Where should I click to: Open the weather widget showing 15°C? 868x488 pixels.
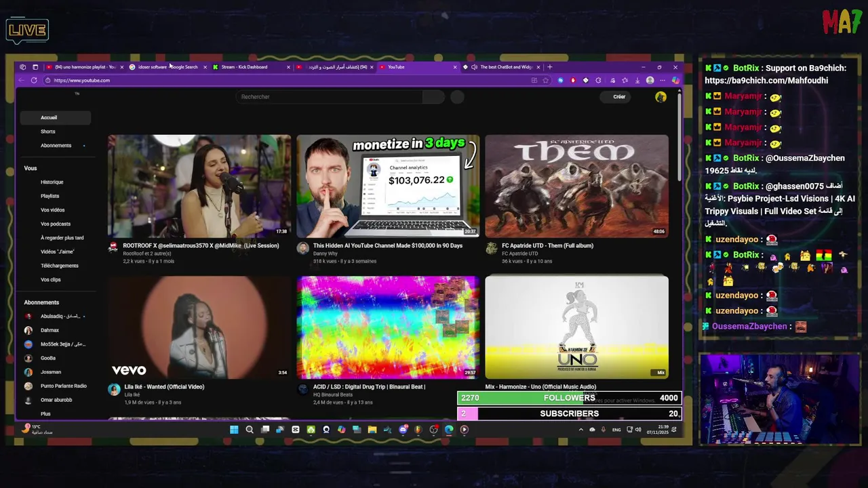click(36, 429)
